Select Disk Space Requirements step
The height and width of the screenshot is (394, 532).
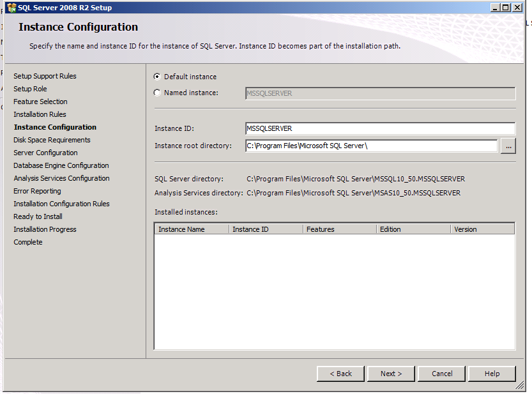(52, 140)
